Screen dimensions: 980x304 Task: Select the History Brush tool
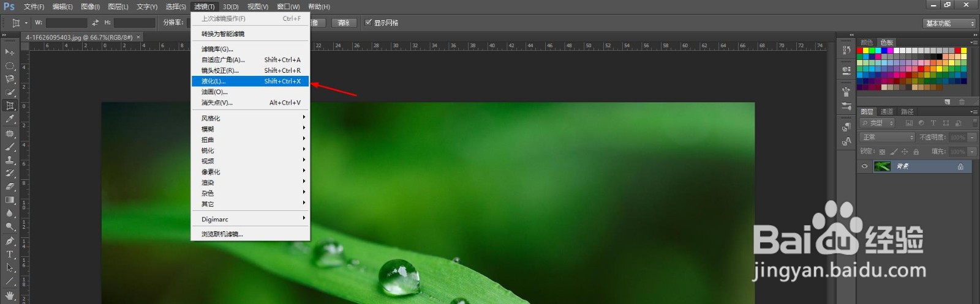10,173
